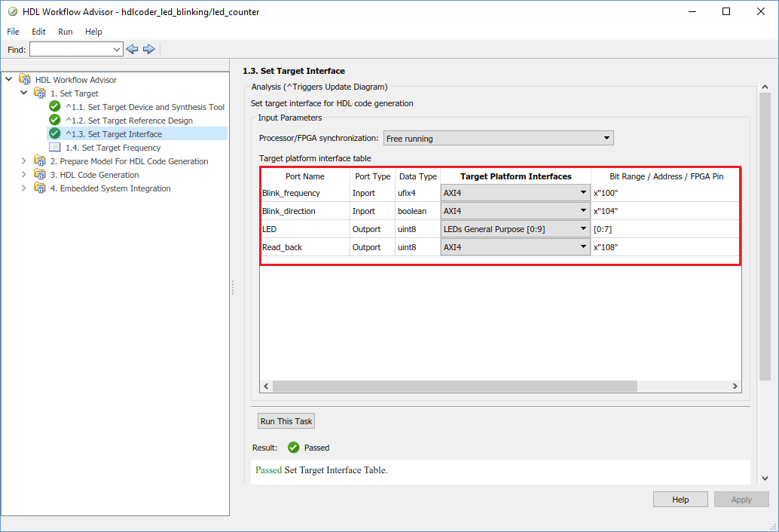Click the Set Target folder icon
Screen dimensions: 779x532
[40, 93]
